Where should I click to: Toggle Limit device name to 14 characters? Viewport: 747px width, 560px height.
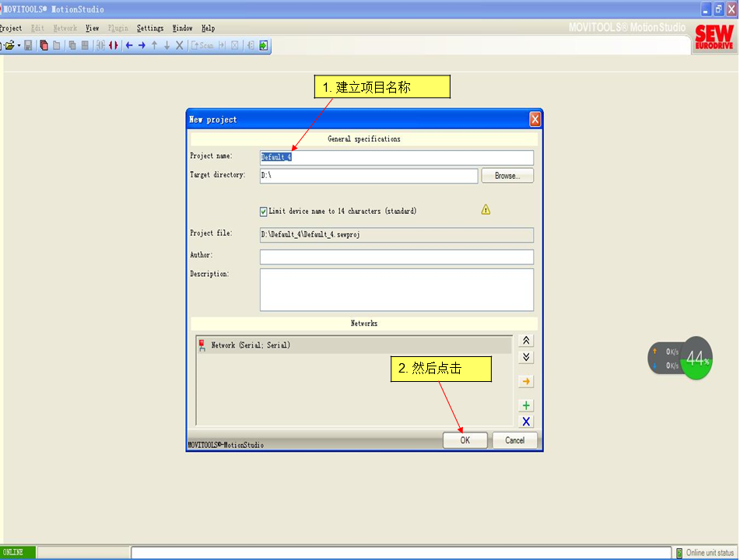coord(264,212)
